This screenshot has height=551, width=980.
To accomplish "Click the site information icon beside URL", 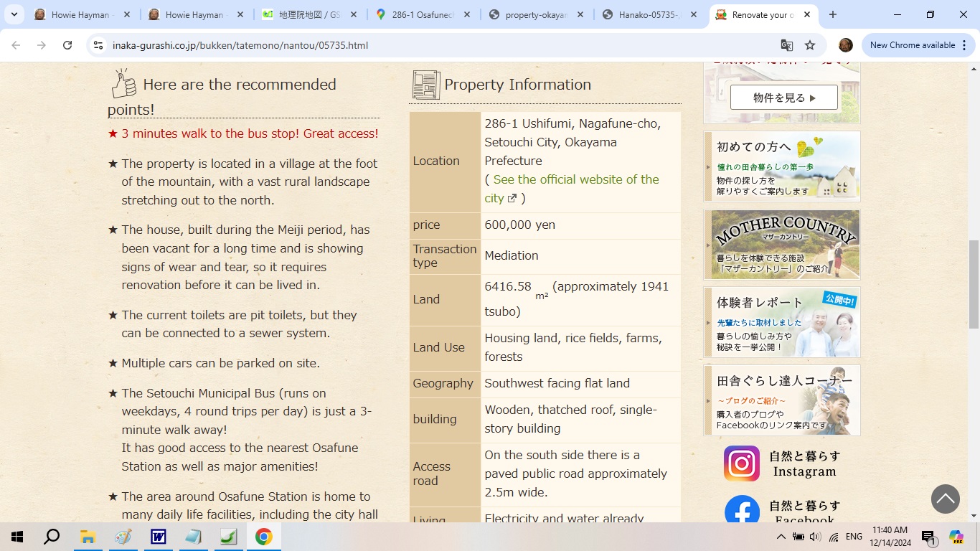I will tap(99, 45).
